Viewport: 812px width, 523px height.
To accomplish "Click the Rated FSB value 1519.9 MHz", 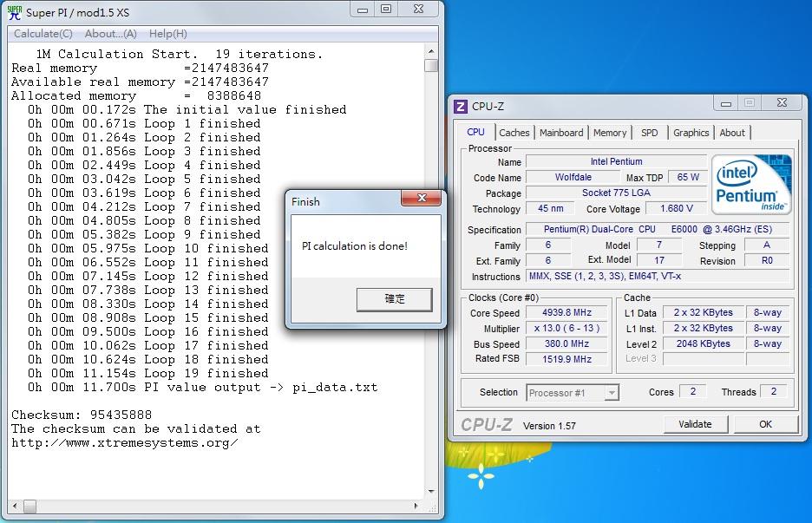I will tap(566, 359).
